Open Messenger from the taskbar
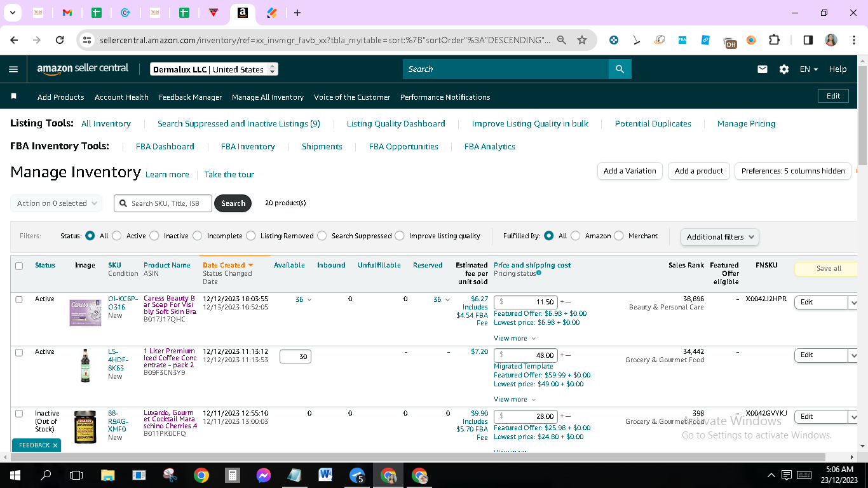The width and height of the screenshot is (868, 488). click(264, 475)
